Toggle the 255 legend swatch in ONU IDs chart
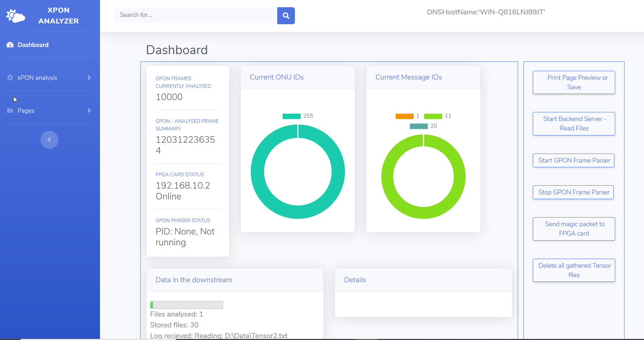Image resolution: width=644 pixels, height=340 pixels. click(x=292, y=116)
